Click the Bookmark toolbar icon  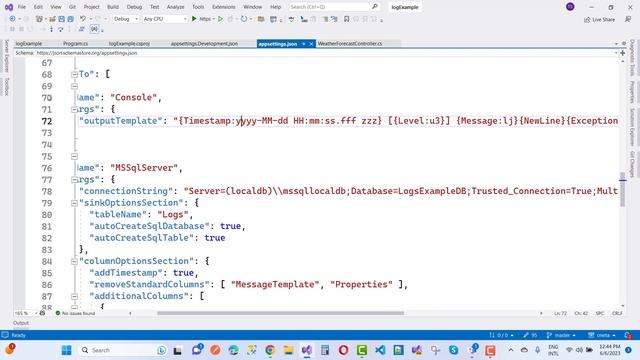point(347,19)
